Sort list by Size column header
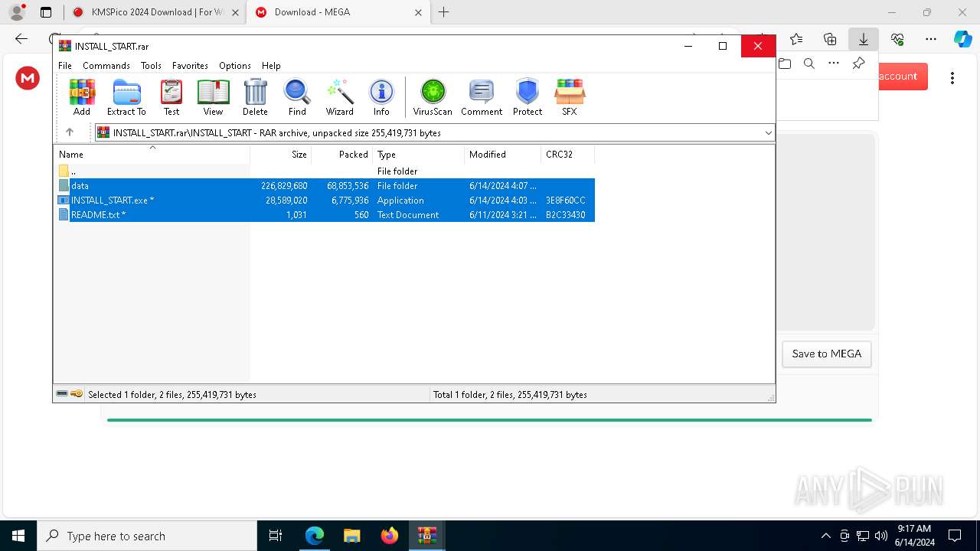Viewport: 980px width, 551px height. click(x=280, y=154)
